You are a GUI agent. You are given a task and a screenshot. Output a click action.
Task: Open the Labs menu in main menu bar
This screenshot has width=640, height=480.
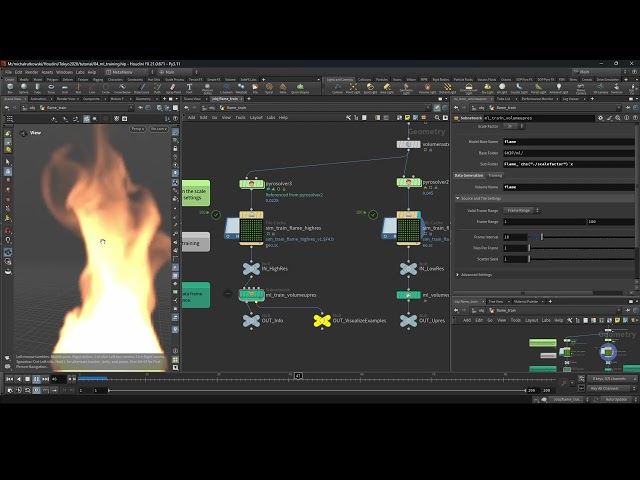[80, 72]
